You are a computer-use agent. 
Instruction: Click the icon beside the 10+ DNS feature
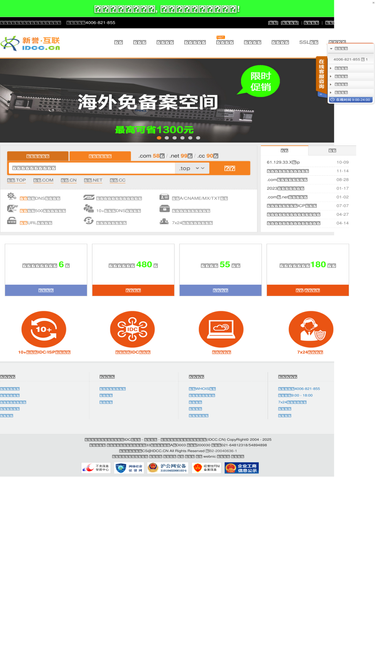click(88, 208)
